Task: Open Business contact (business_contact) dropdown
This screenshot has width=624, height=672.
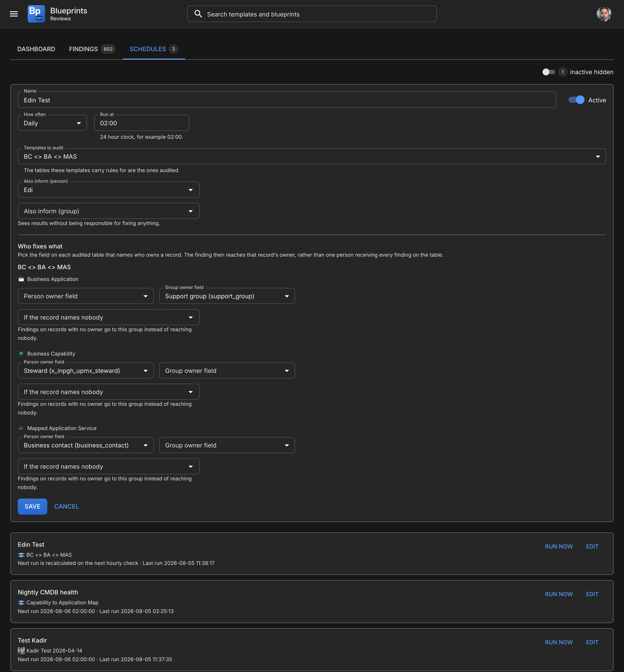Action: point(86,445)
